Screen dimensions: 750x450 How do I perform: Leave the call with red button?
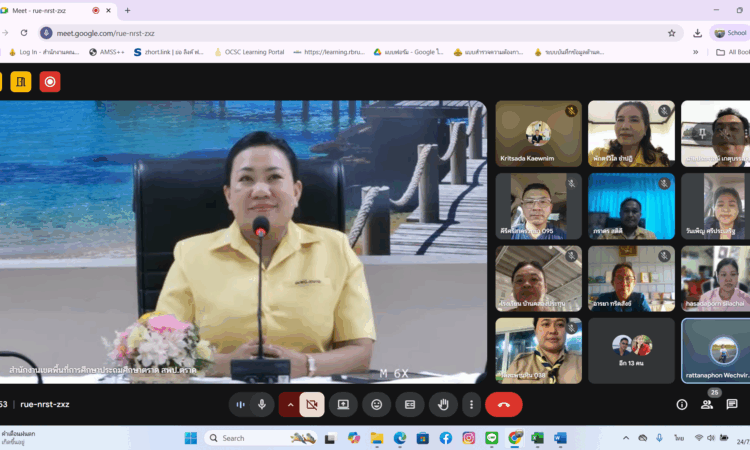click(x=504, y=405)
